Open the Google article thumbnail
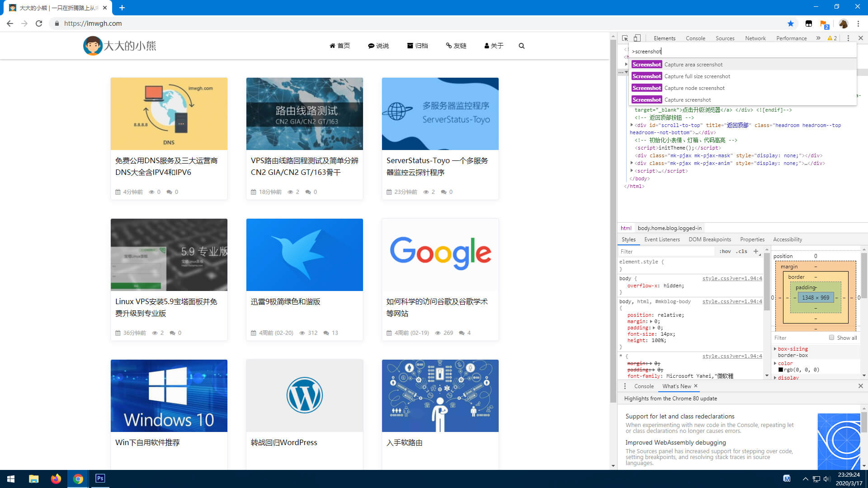The height and width of the screenshot is (488, 868). [x=440, y=255]
